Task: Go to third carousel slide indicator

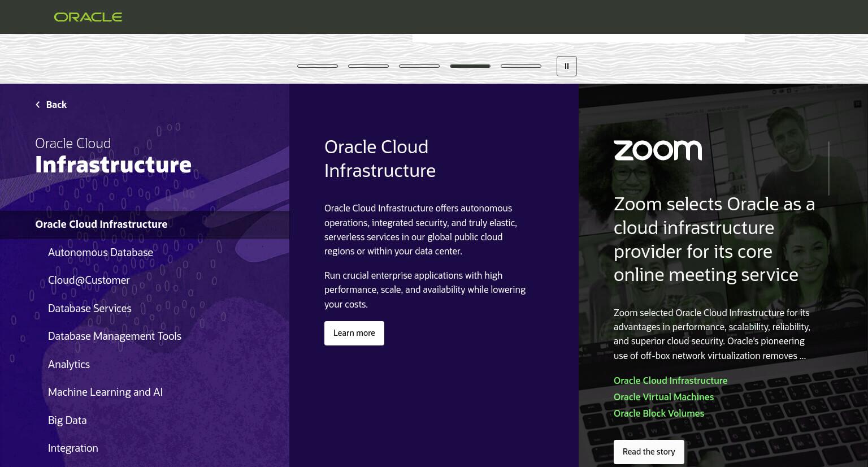Action: [x=419, y=66]
